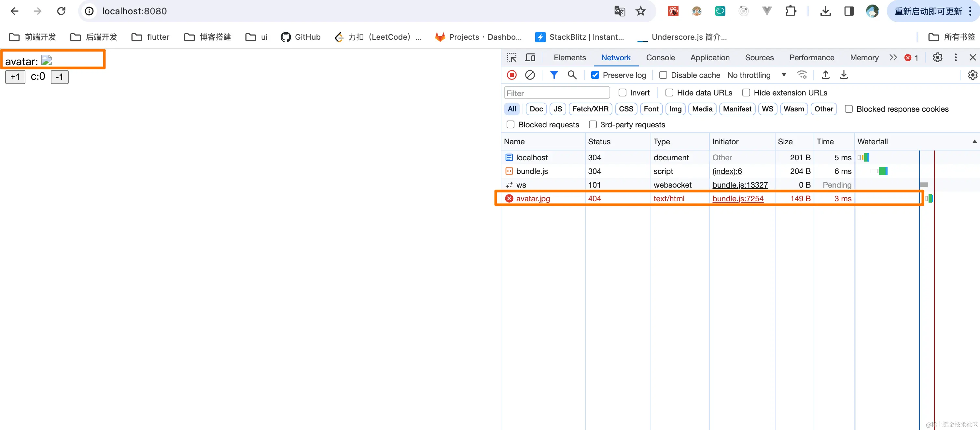Open DevTools settings gear
The height and width of the screenshot is (430, 980).
click(x=937, y=57)
